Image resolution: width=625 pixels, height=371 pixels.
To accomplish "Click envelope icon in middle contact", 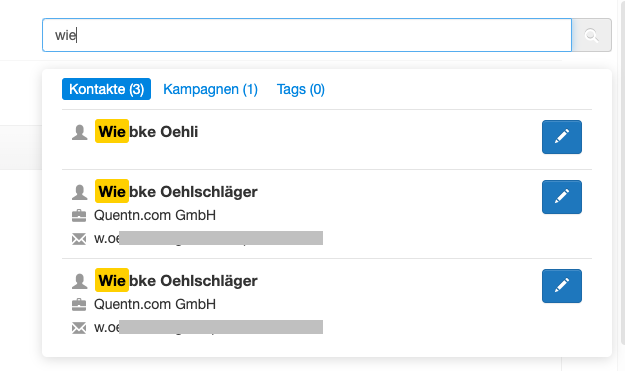I will pyautogui.click(x=79, y=239).
